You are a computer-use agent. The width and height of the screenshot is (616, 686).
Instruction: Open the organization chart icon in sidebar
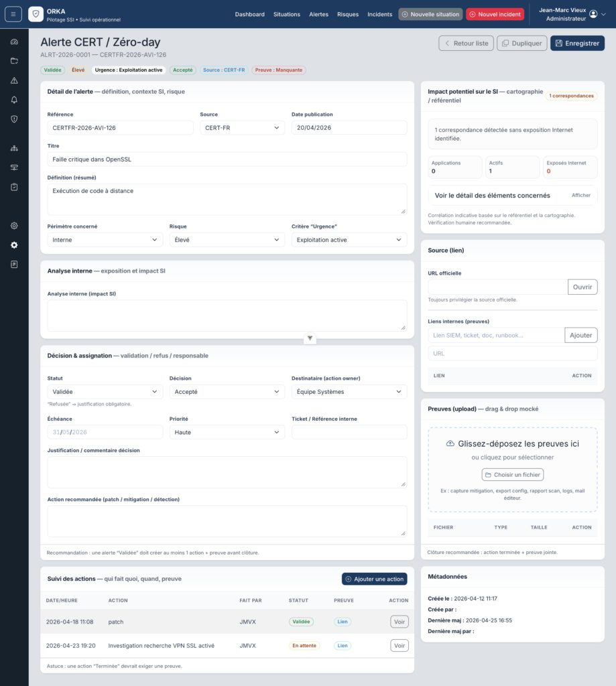(x=14, y=148)
